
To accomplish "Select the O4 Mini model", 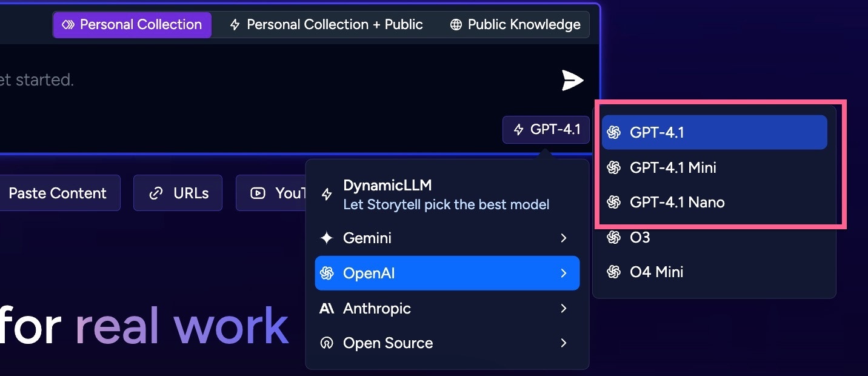I will click(715, 272).
